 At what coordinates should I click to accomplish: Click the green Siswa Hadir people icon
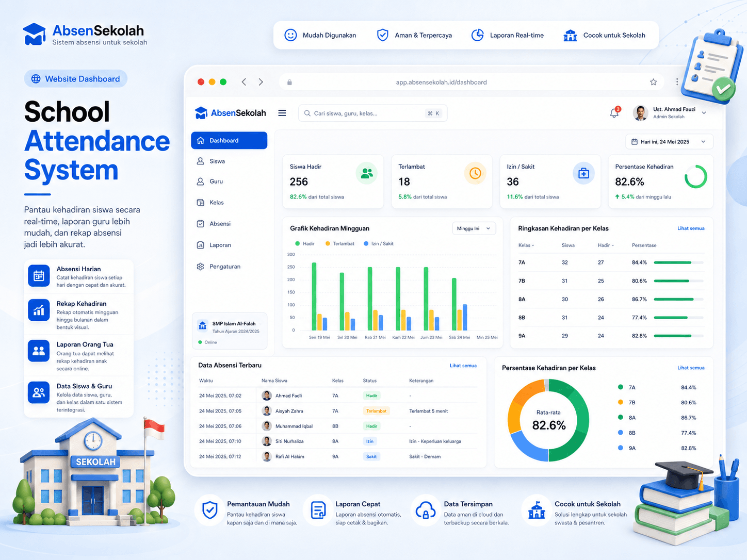tap(367, 173)
